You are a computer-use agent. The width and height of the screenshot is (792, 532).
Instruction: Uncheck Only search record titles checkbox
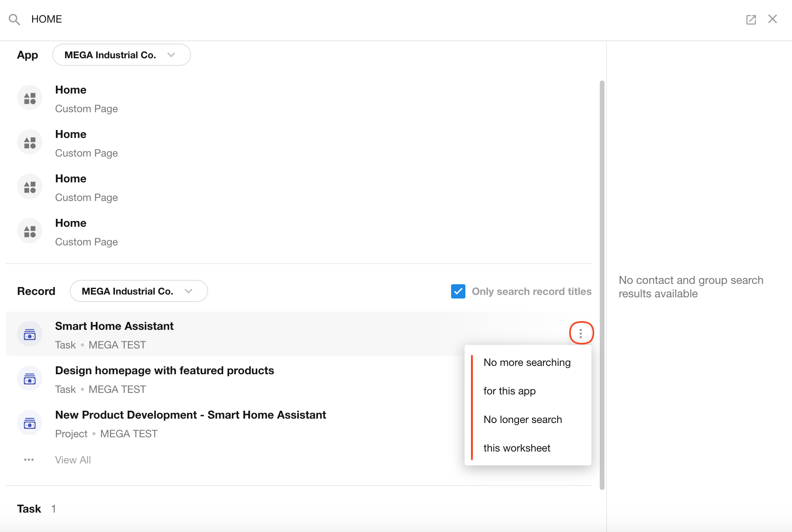pyautogui.click(x=458, y=291)
